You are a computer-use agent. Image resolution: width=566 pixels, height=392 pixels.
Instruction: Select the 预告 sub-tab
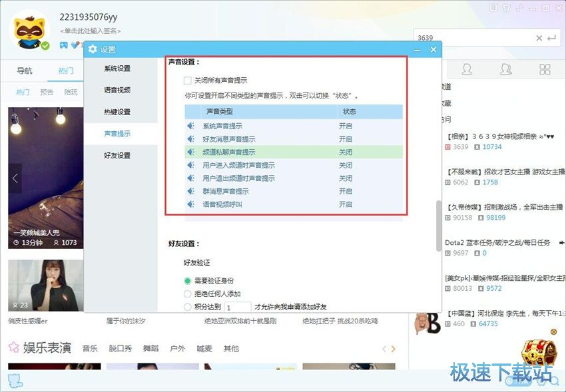click(47, 93)
